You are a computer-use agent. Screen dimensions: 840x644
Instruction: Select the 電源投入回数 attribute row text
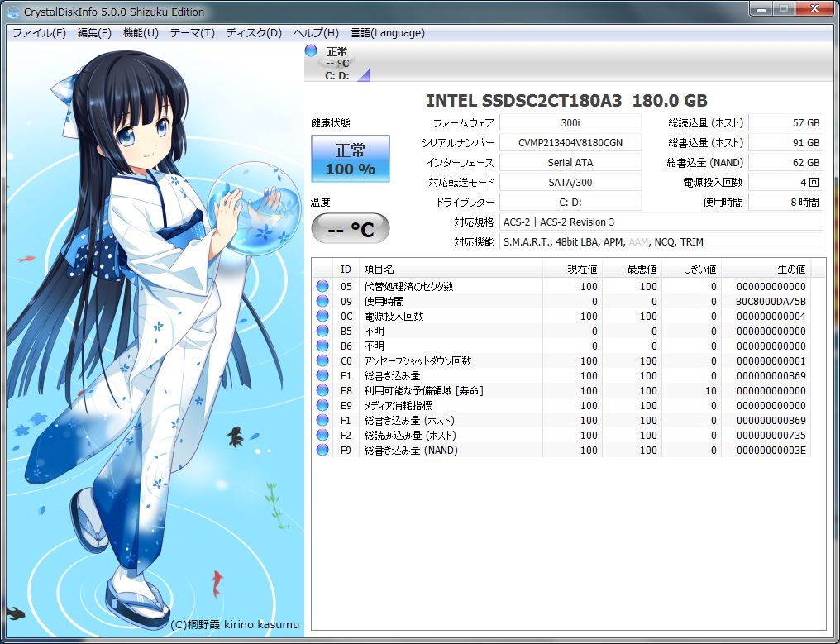[x=394, y=316]
